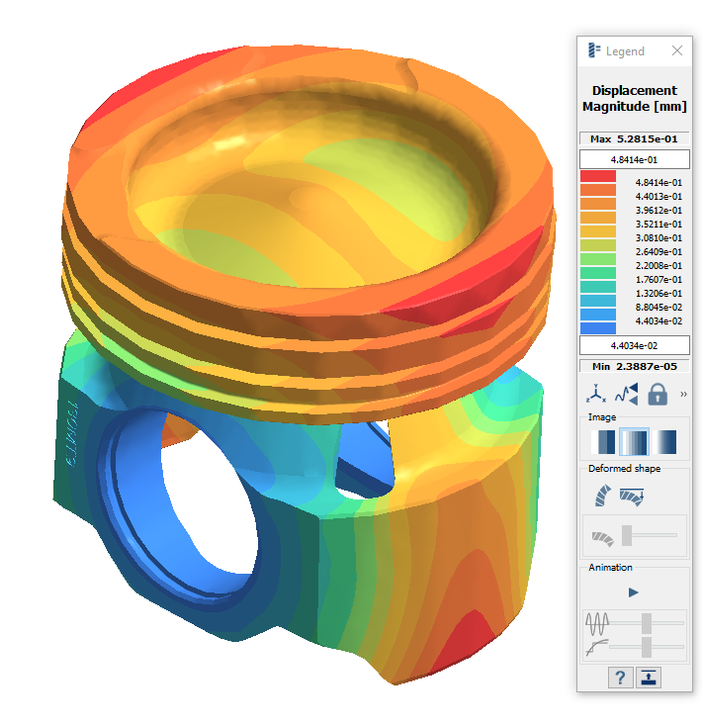Viewport: 702px width, 728px height.
Task: Select the fine-banded color image mode
Action: point(634,441)
